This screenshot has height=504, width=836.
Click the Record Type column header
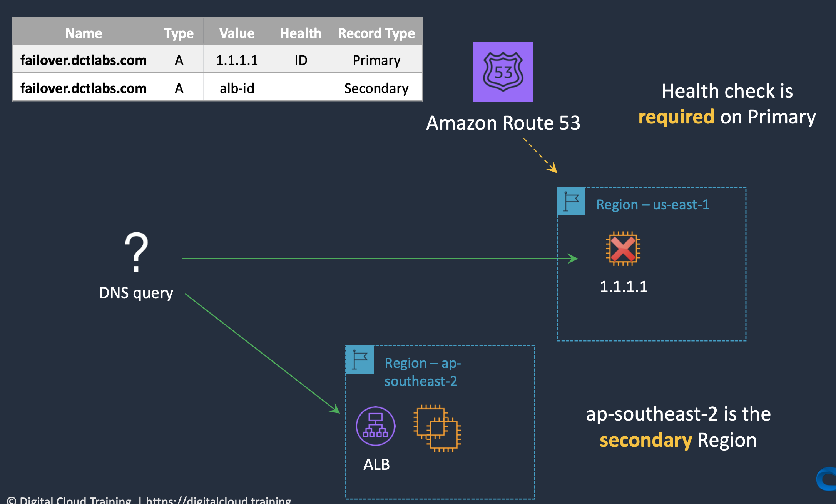tap(376, 33)
